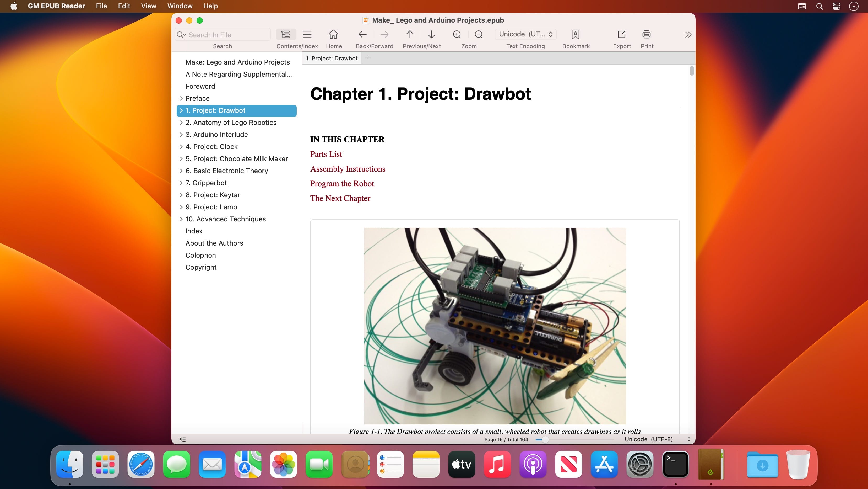Go forward using the Forward arrow

384,34
